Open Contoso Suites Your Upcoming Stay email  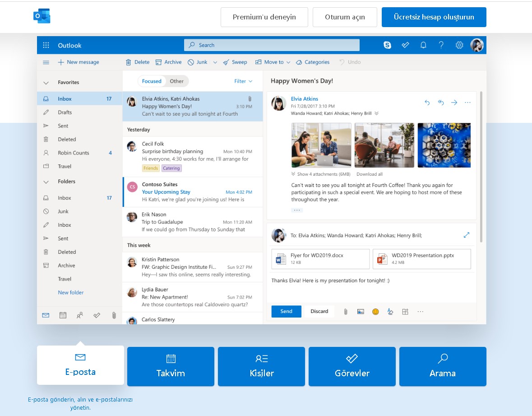pyautogui.click(x=193, y=192)
